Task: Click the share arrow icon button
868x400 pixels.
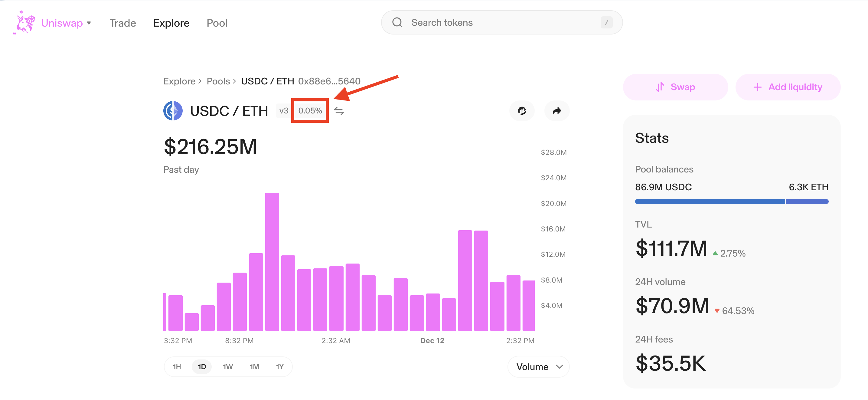Action: coord(557,110)
